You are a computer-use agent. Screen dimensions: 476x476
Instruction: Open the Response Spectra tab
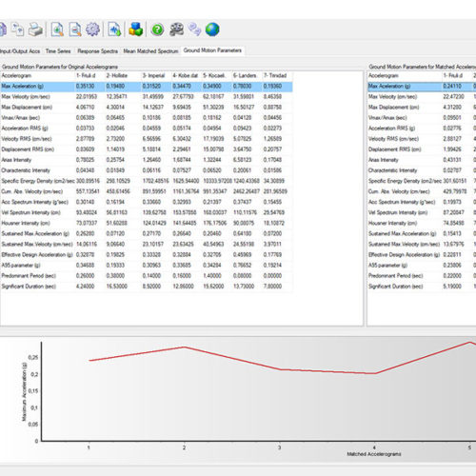point(97,51)
